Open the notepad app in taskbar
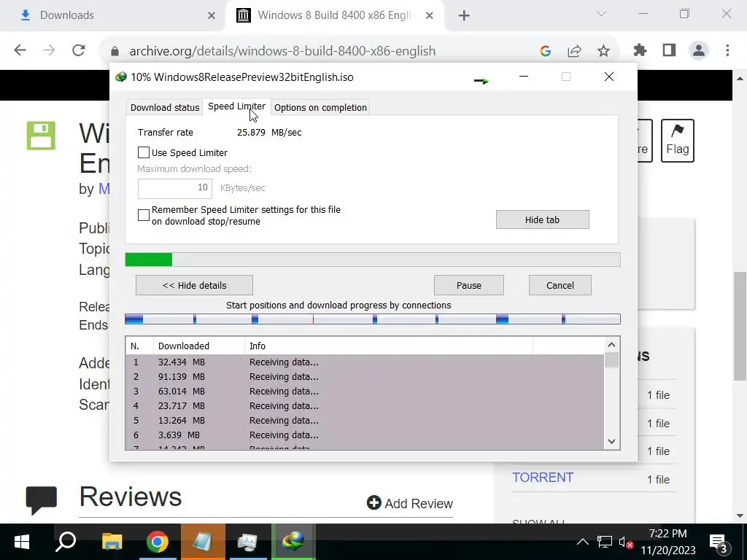Screen dimensions: 747x560 pos(203,542)
